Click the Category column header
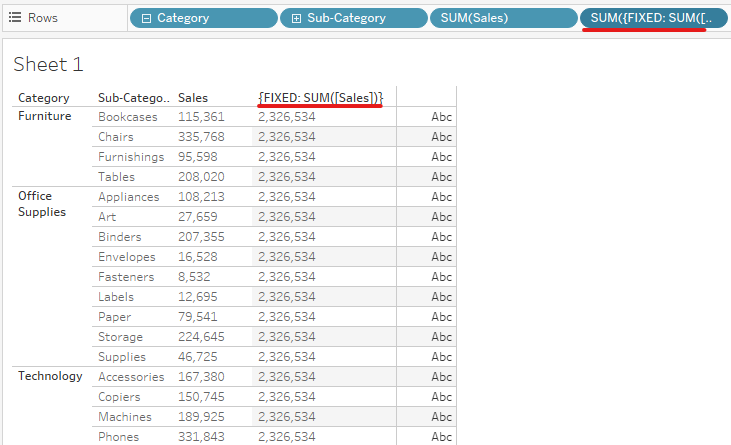The height and width of the screenshot is (445, 731). (44, 98)
